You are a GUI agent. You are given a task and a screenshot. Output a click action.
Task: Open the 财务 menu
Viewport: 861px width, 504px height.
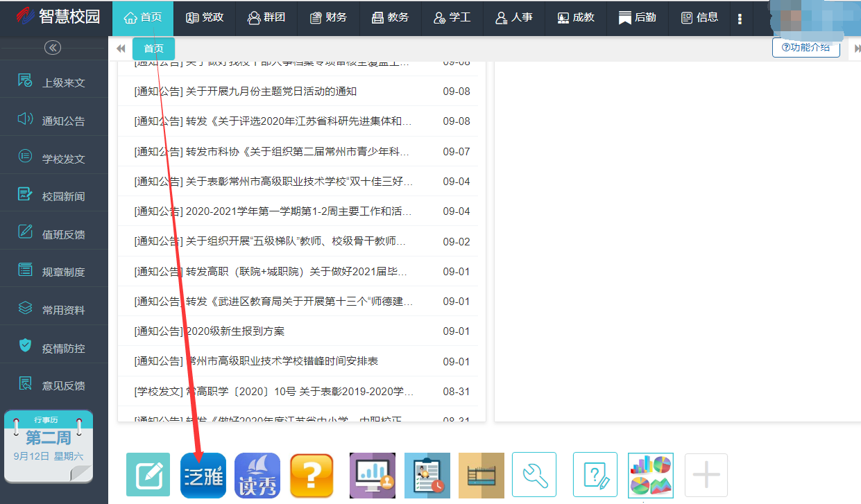coord(329,18)
